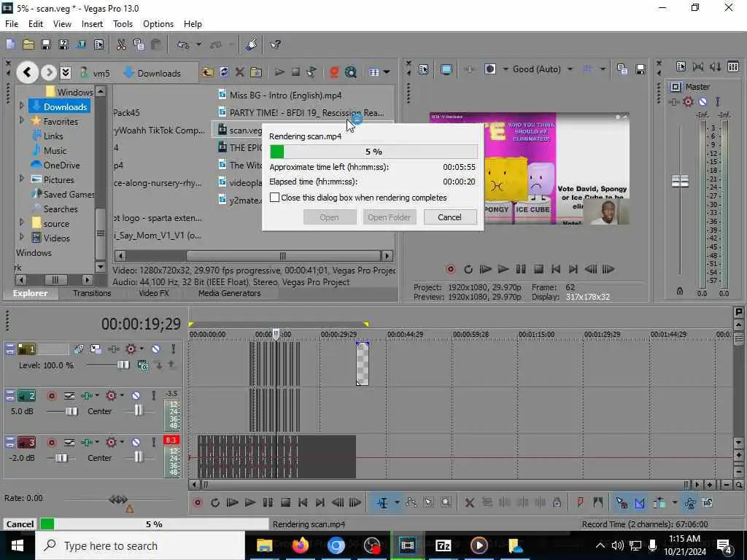Image resolution: width=747 pixels, height=560 pixels.
Task: Open the Good (Auto) preview quality dropdown
Action: tap(570, 69)
